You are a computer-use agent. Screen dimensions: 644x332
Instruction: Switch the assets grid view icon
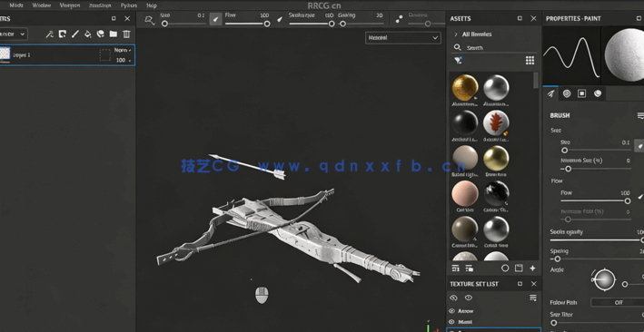[x=530, y=61]
